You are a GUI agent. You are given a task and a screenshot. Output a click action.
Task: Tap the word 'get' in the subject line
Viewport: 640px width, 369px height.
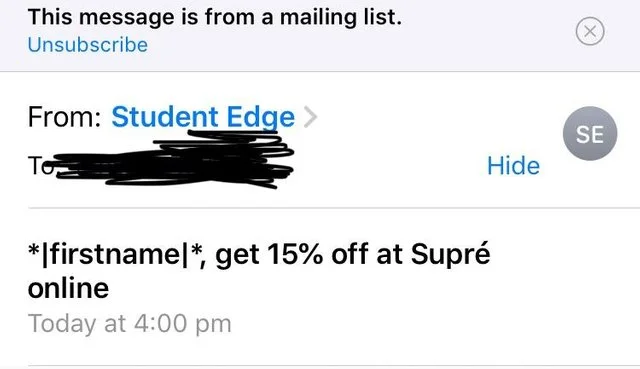[237, 256]
